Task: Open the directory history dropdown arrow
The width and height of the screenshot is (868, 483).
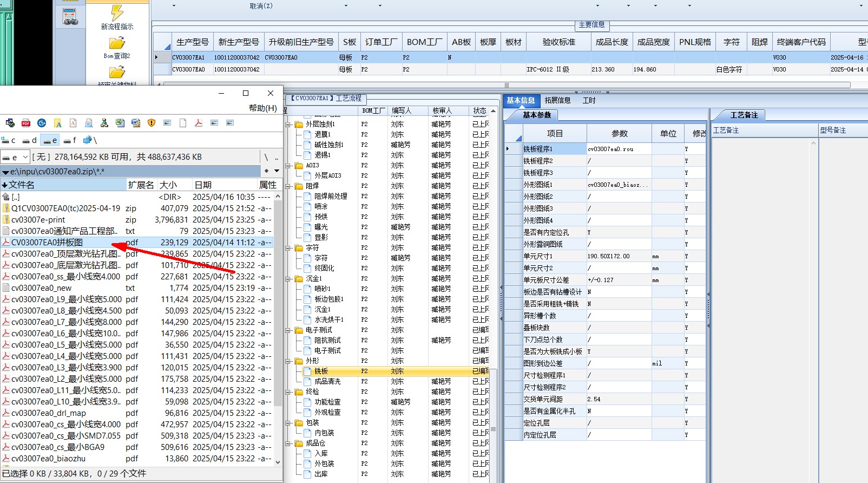Action: (x=277, y=171)
